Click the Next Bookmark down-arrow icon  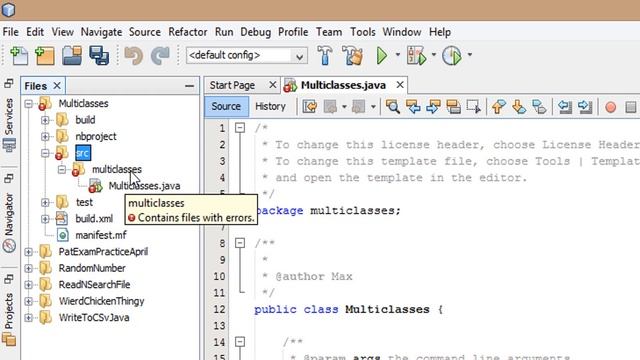[x=519, y=107]
